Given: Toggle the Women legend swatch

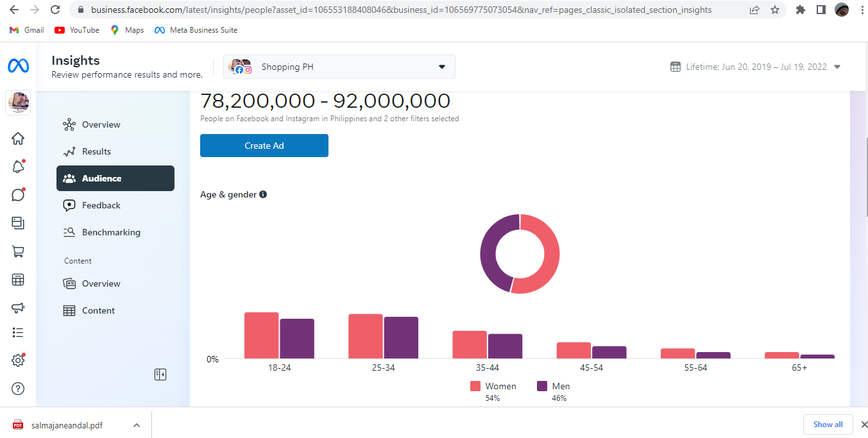Looking at the screenshot, I should click(475, 386).
